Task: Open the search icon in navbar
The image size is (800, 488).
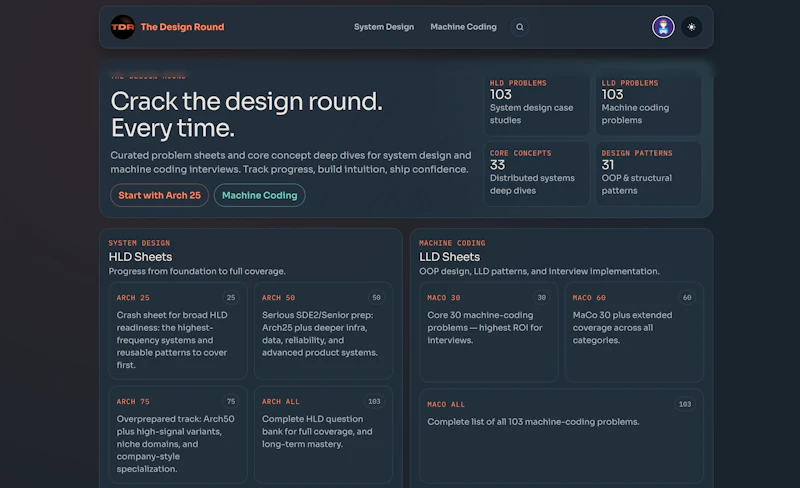Action: tap(519, 27)
